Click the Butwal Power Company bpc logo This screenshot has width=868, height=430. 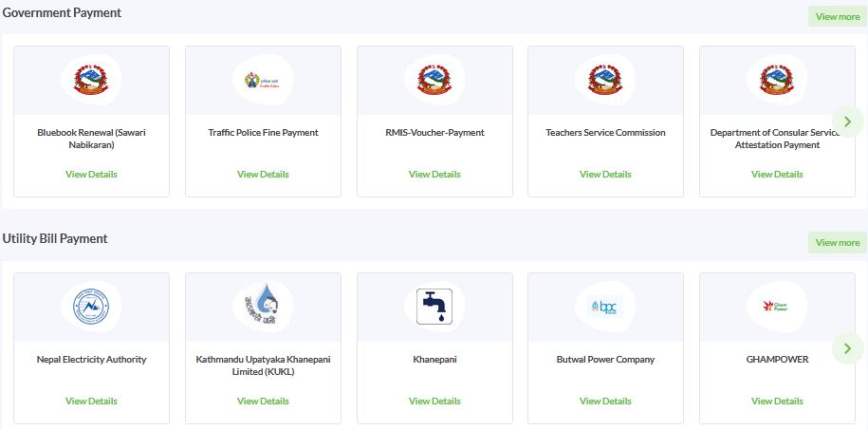click(605, 306)
